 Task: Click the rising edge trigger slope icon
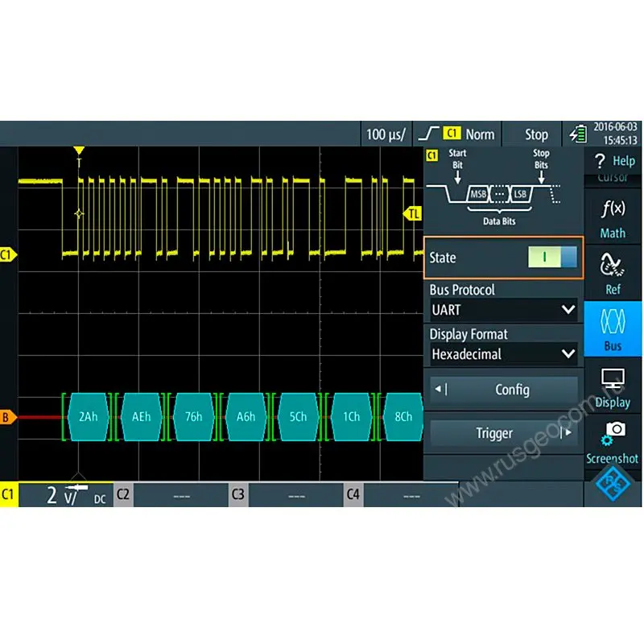point(431,134)
